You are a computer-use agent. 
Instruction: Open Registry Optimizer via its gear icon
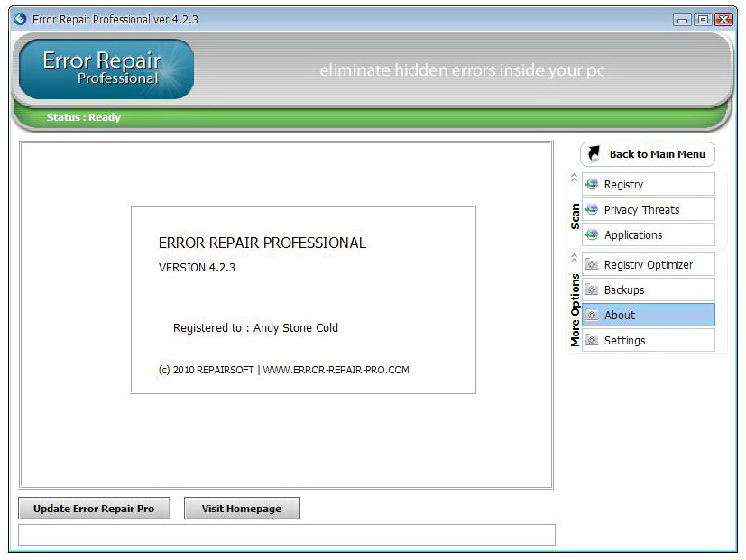point(591,264)
